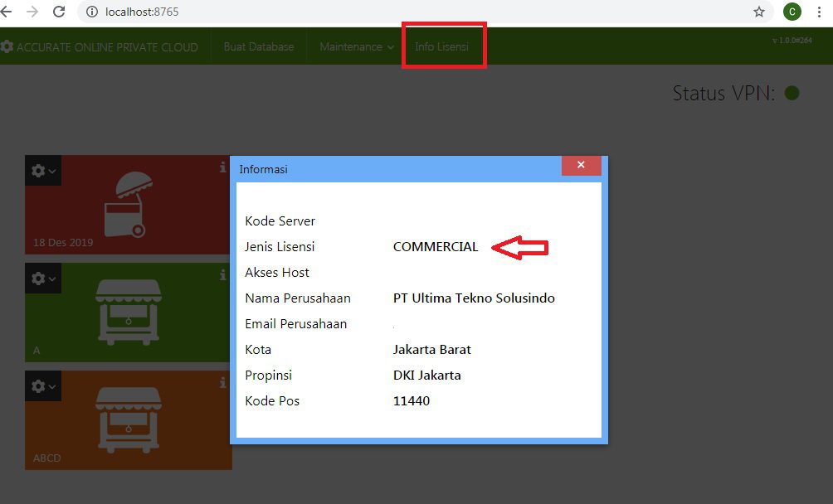Open the Info Lisensi menu item
The height and width of the screenshot is (504, 833).
443,46
